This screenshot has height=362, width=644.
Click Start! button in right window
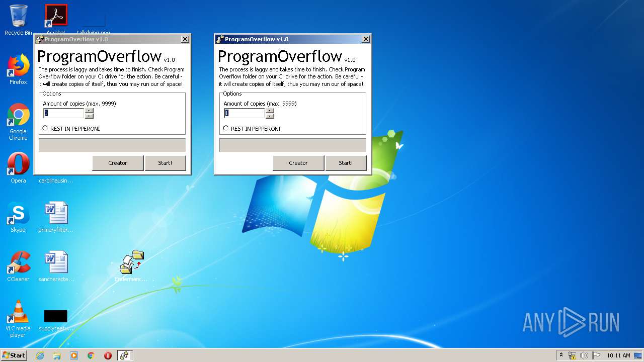[346, 163]
